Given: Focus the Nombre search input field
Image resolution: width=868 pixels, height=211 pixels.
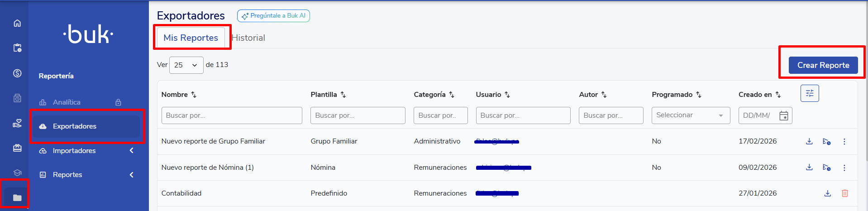Looking at the screenshot, I should [x=231, y=115].
